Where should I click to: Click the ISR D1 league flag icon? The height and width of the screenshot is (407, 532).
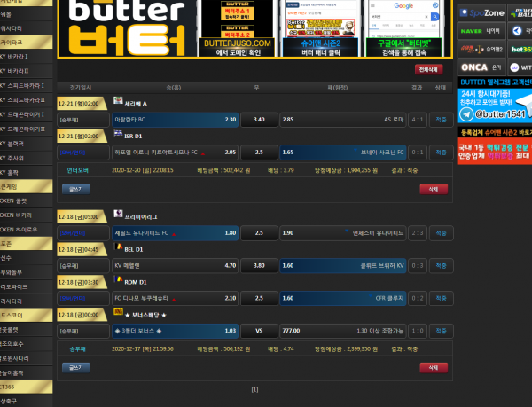(x=119, y=135)
